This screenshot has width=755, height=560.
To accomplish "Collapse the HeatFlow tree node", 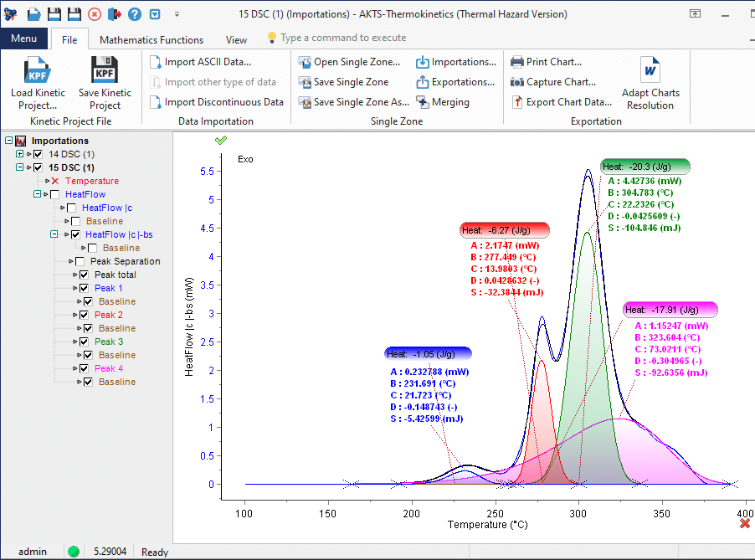I will point(37,194).
